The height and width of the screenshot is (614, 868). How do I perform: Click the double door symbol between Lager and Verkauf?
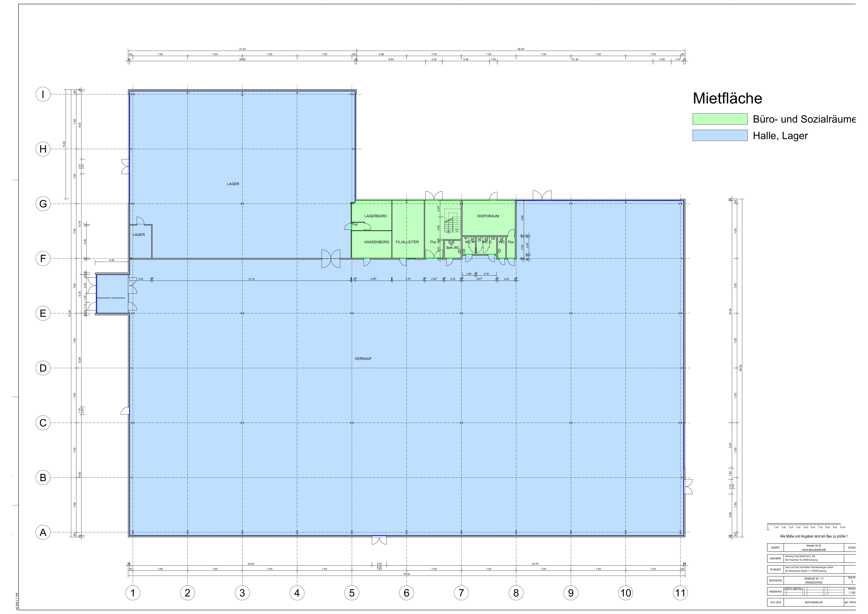[x=331, y=259]
